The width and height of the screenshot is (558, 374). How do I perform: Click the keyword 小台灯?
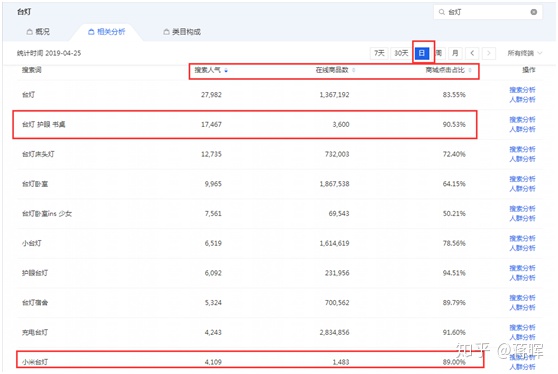click(x=32, y=243)
